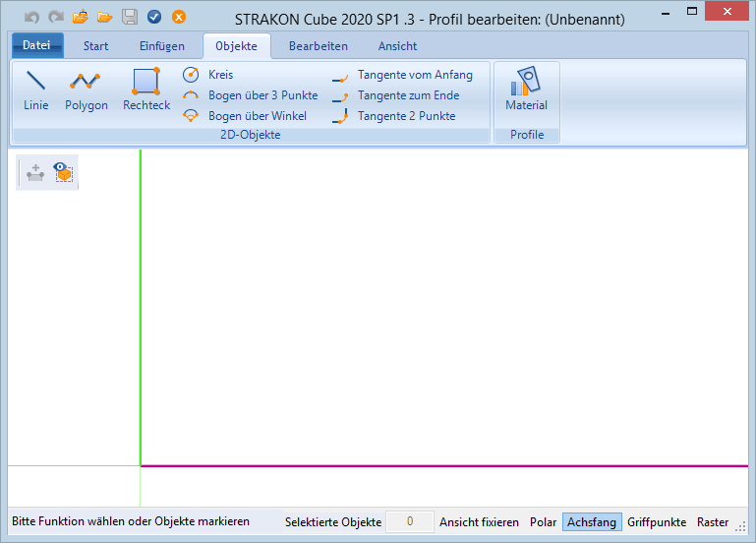756x543 pixels.
Task: Disable the Achsfang snap mode
Action: 592,522
